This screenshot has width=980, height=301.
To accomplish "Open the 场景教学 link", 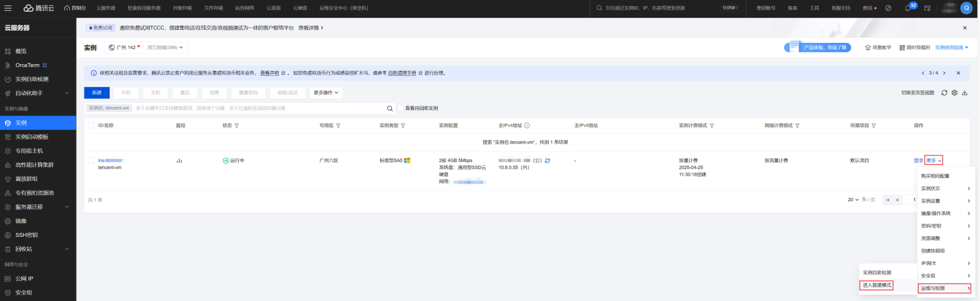I will pyautogui.click(x=878, y=48).
